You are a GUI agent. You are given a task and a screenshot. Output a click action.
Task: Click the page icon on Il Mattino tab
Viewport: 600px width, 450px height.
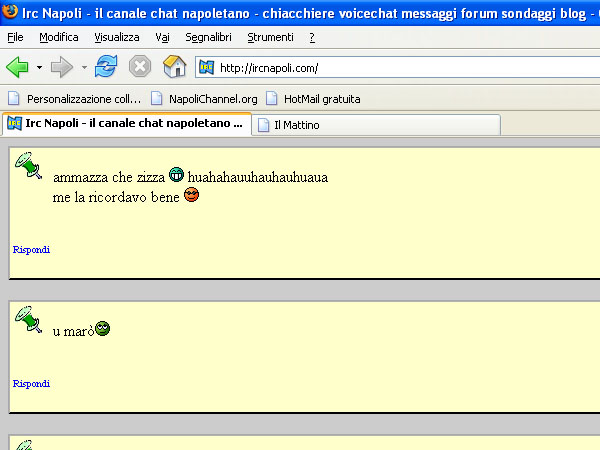[263, 125]
